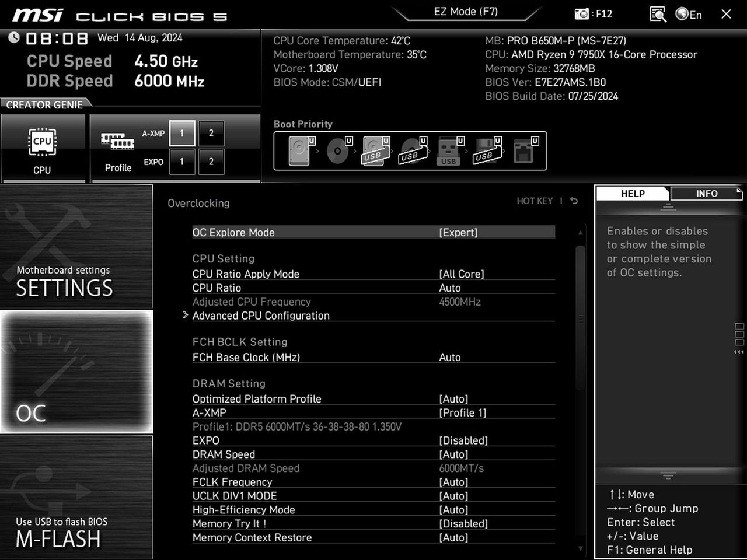Click the MSI Click BIOS 5 logo
This screenshot has width=747, height=560.
[120, 15]
